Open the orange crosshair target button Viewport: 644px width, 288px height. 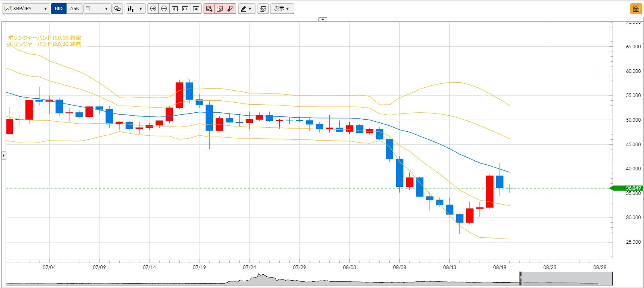tap(636, 8)
